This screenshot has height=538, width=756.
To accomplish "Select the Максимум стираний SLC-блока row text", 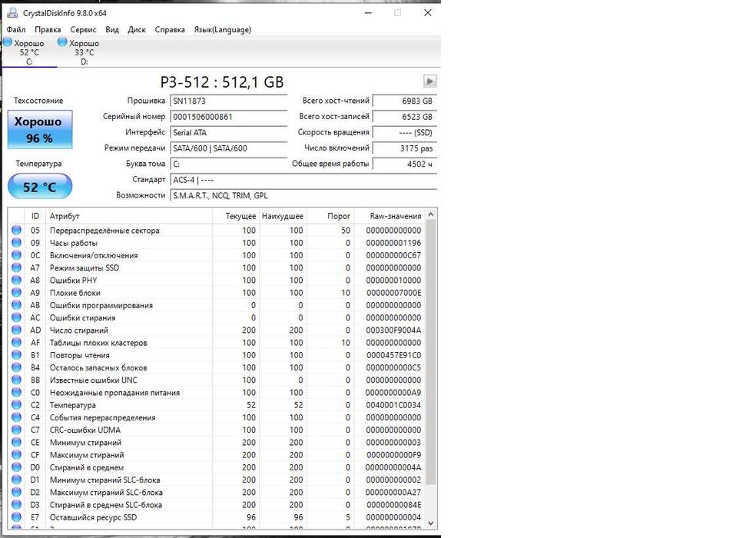I will click(x=106, y=492).
